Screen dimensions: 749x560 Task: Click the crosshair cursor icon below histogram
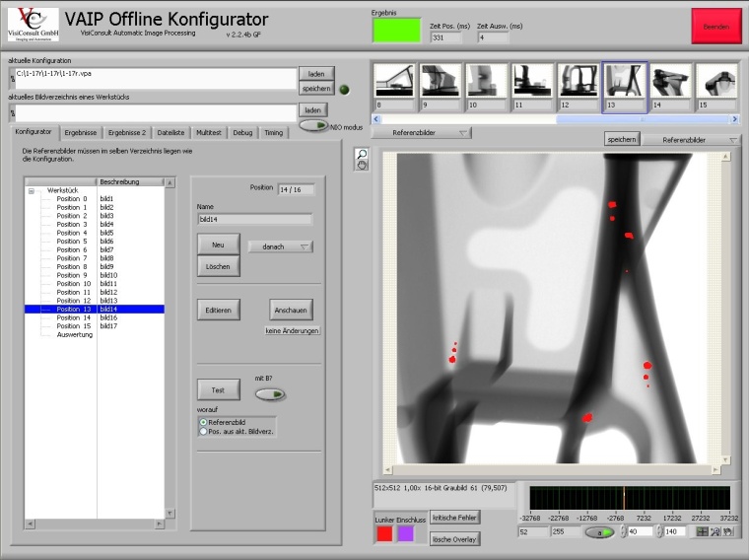[702, 531]
